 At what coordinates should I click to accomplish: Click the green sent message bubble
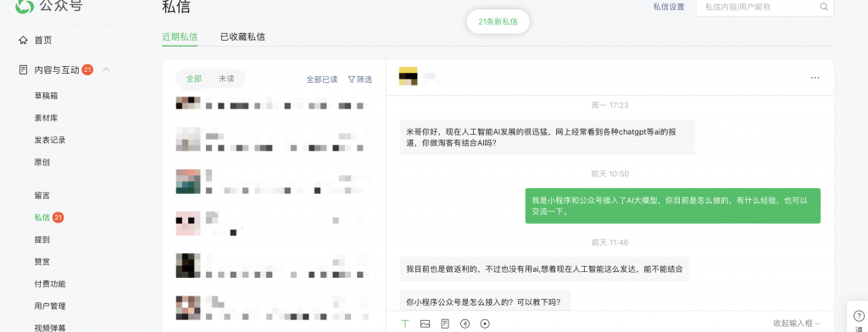pos(672,206)
